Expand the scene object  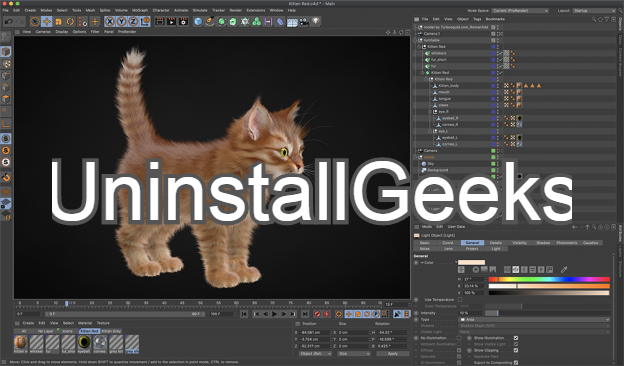415,157
